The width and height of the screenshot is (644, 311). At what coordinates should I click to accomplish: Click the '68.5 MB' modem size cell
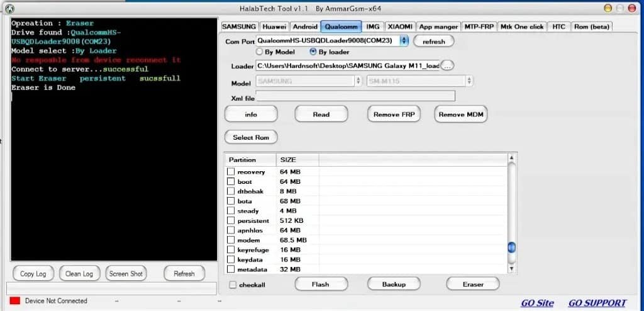294,240
